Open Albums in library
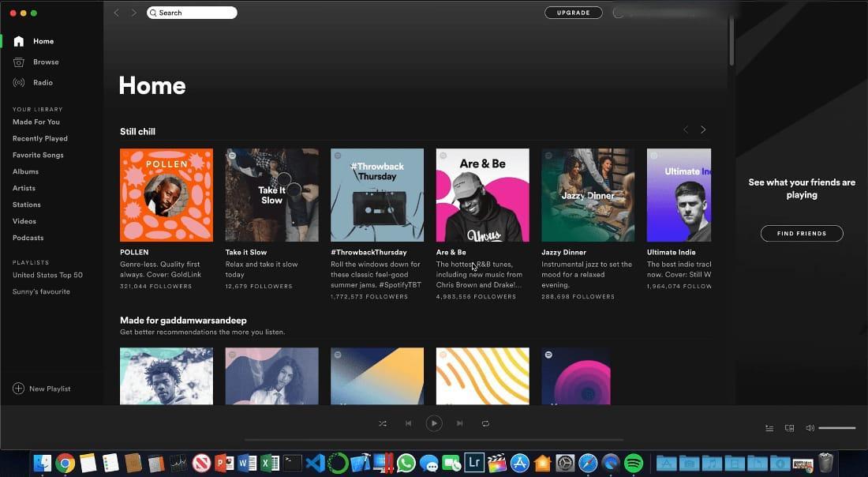 point(25,171)
